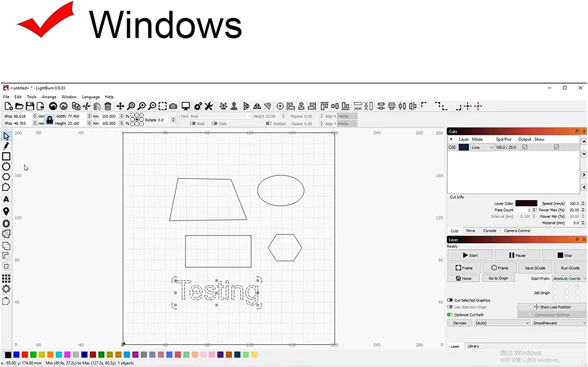Open Device Settings via the wrench icon
Viewport: 588px width, 367px height.
(209, 106)
